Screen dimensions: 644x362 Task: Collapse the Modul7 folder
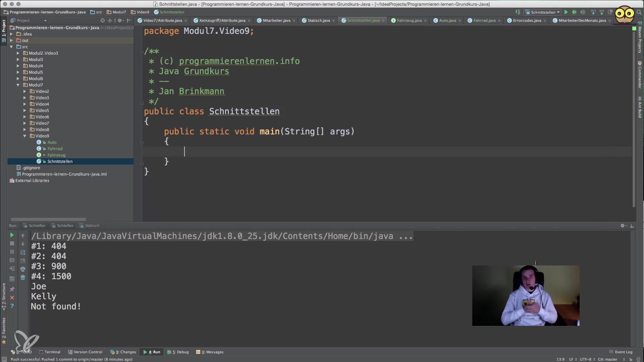[x=18, y=85]
